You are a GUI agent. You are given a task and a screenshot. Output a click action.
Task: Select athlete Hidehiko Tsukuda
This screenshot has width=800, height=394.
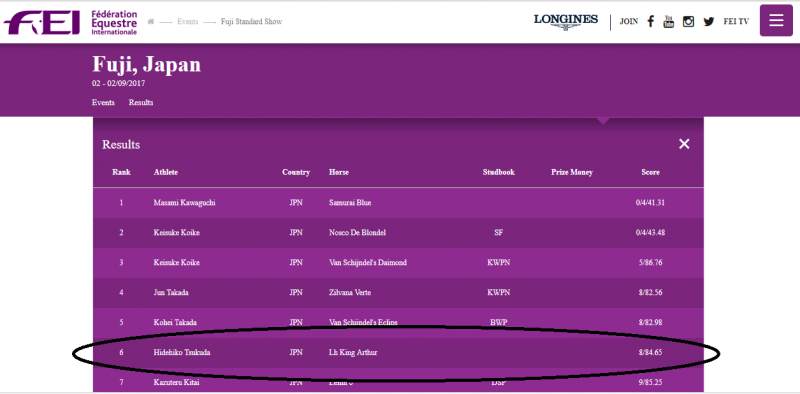pos(182,353)
